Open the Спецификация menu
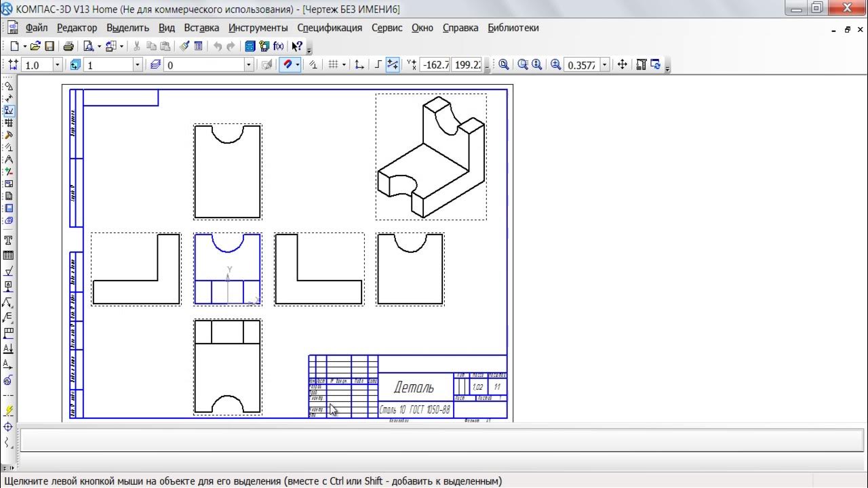The height and width of the screenshot is (488, 868). point(330,28)
